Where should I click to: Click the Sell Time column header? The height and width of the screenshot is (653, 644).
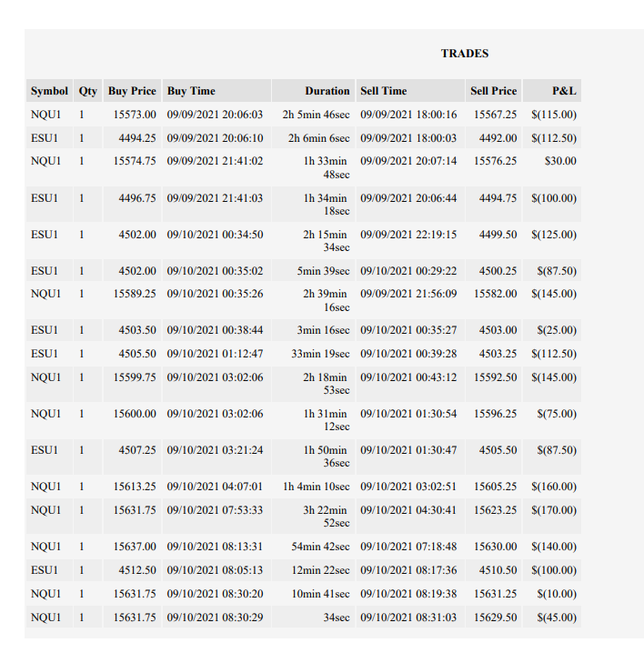[410, 91]
